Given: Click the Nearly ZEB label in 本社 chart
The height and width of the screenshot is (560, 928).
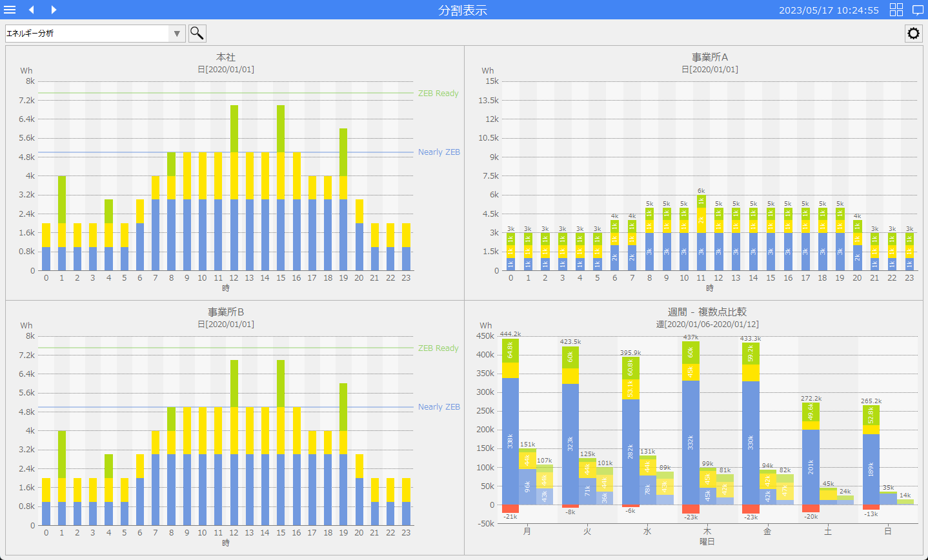Looking at the screenshot, I should [439, 152].
